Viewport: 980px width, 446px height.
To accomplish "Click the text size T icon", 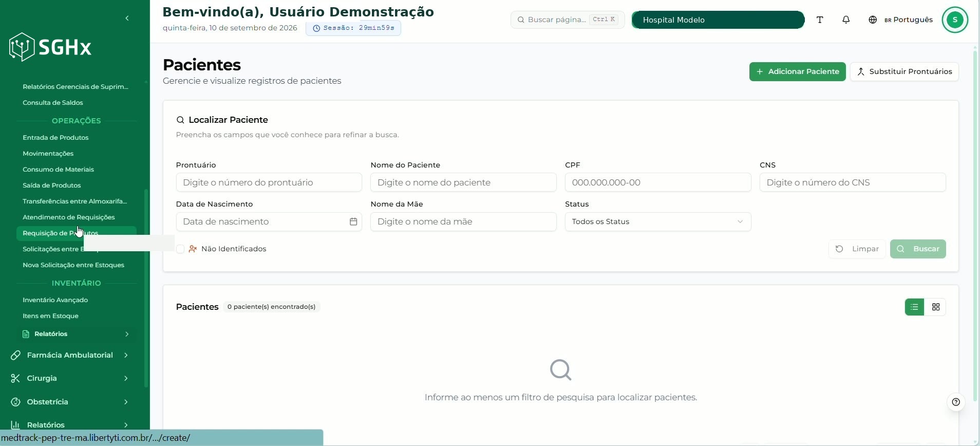I will click(x=820, y=20).
